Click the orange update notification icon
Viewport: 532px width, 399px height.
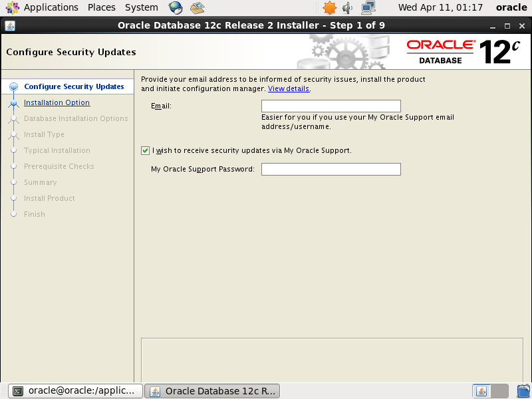[329, 7]
